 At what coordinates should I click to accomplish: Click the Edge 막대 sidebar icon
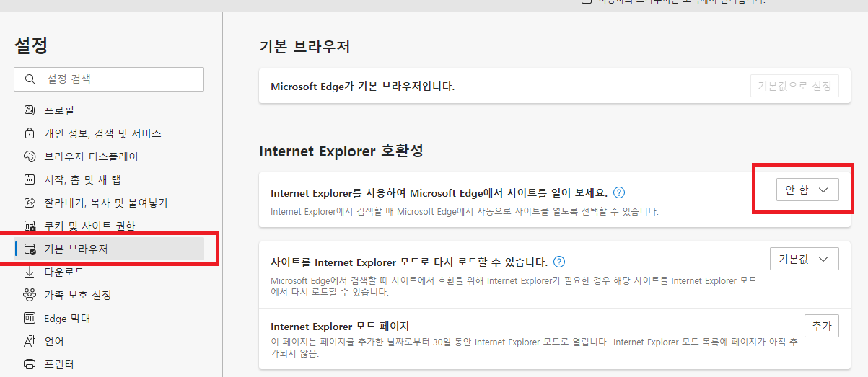[30, 318]
